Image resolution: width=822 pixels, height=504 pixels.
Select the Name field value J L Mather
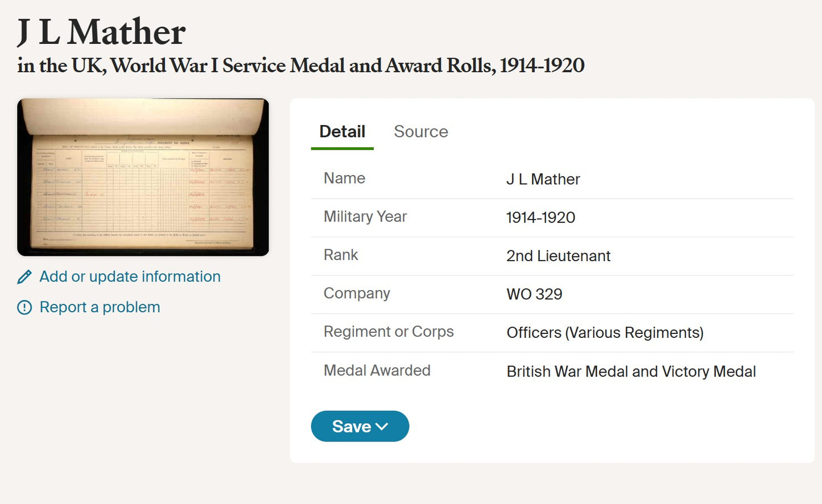[x=543, y=179]
